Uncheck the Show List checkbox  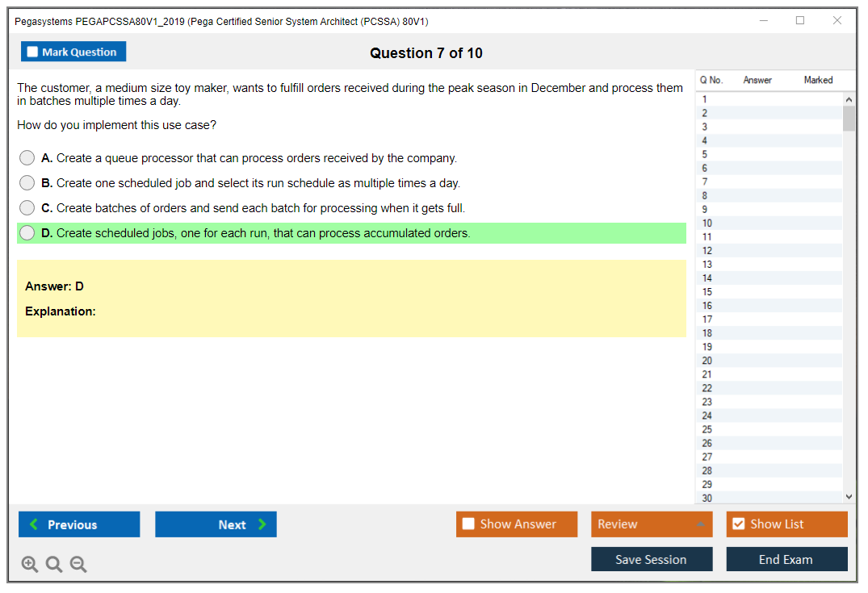point(738,524)
